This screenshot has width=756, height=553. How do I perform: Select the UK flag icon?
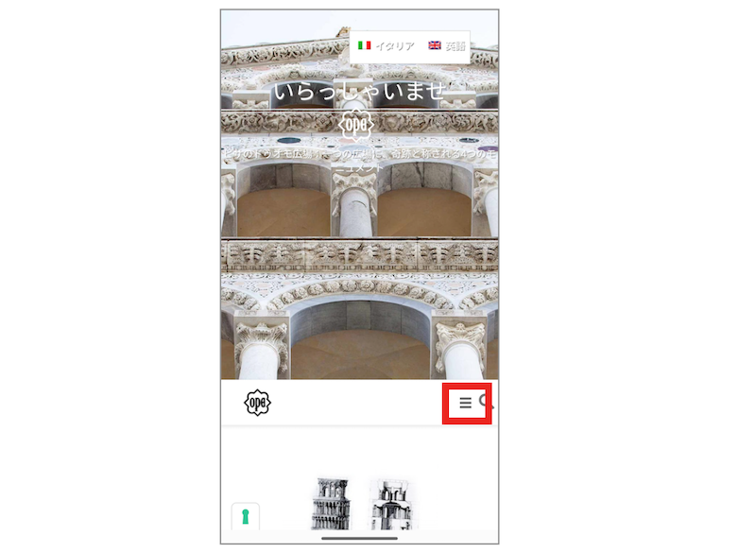coord(435,45)
